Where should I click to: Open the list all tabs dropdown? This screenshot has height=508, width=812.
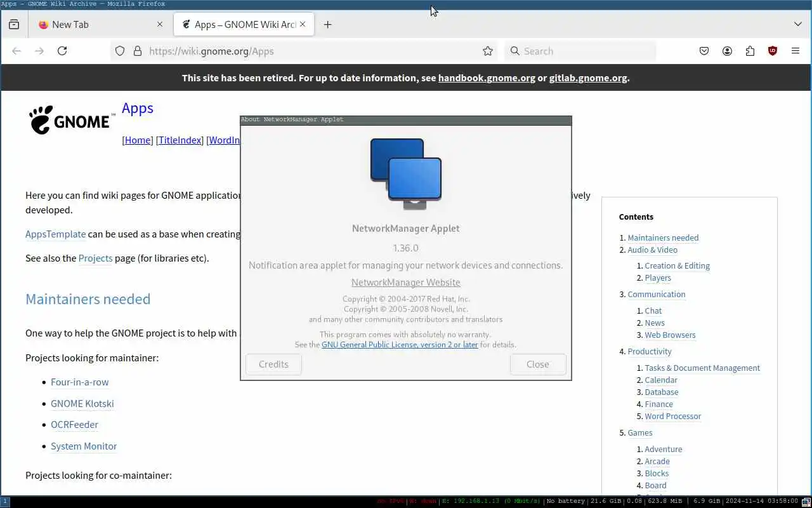(x=798, y=24)
